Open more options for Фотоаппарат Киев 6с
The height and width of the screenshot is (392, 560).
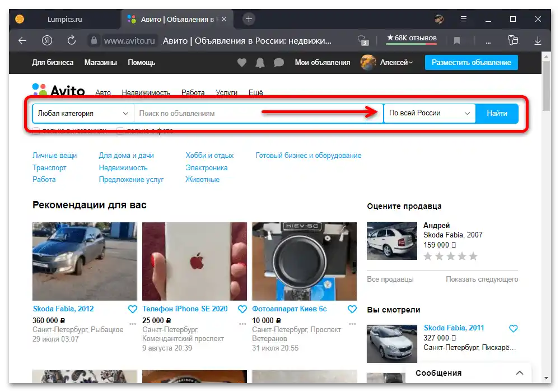[x=352, y=324]
